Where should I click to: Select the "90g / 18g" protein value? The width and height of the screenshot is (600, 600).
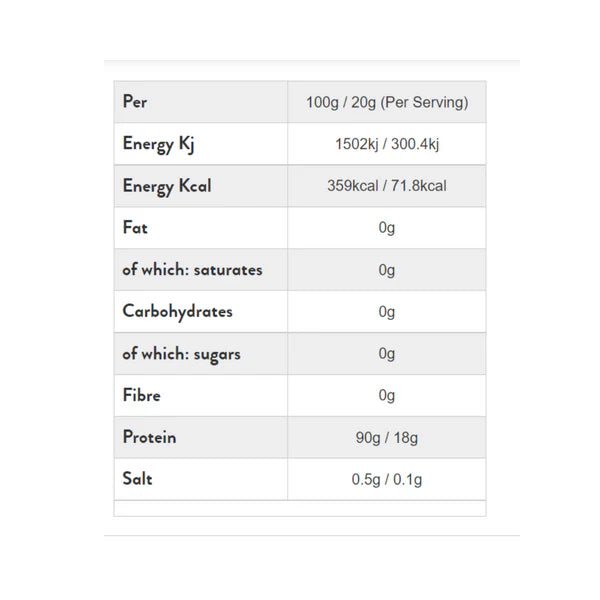[387, 438]
